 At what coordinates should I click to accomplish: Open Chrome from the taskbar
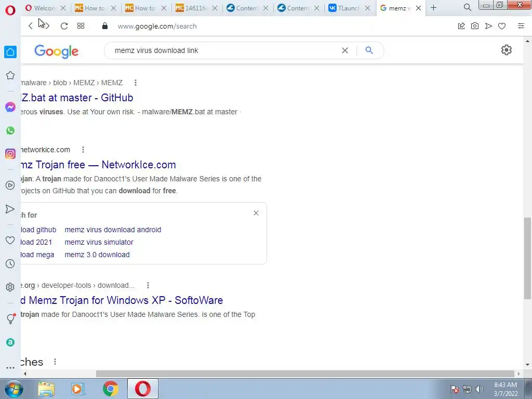[x=111, y=389]
